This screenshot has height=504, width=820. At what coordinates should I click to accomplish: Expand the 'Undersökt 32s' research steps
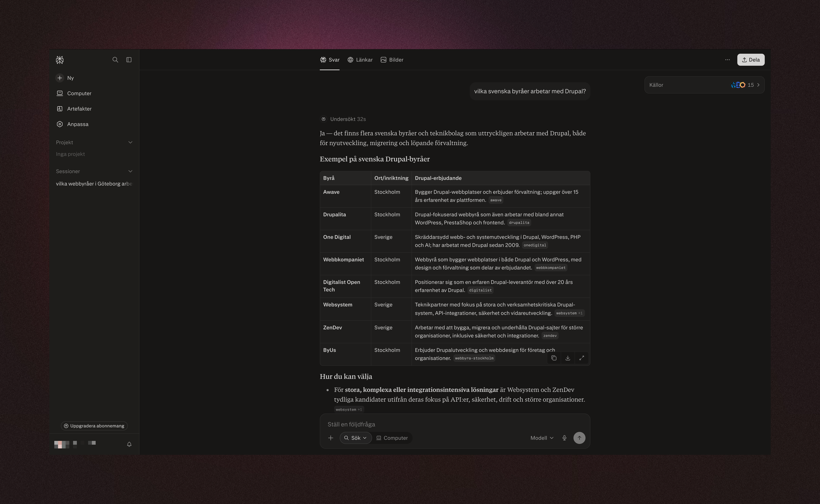coord(343,119)
